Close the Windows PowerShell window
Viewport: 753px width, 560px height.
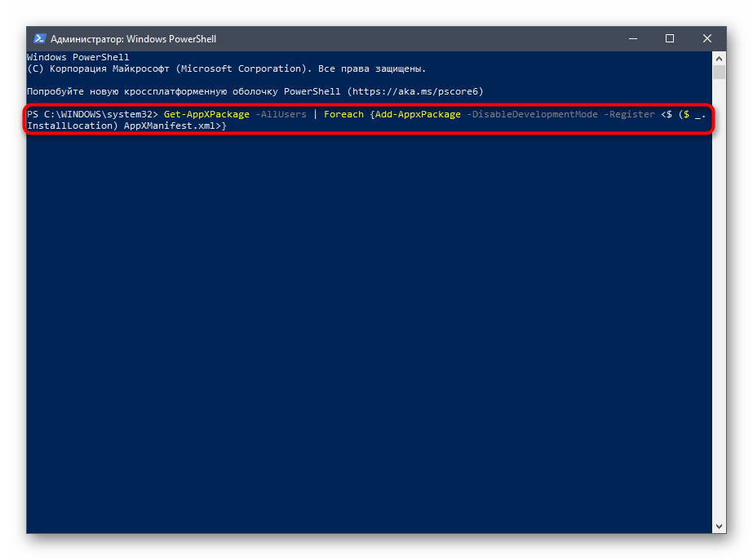click(x=706, y=38)
